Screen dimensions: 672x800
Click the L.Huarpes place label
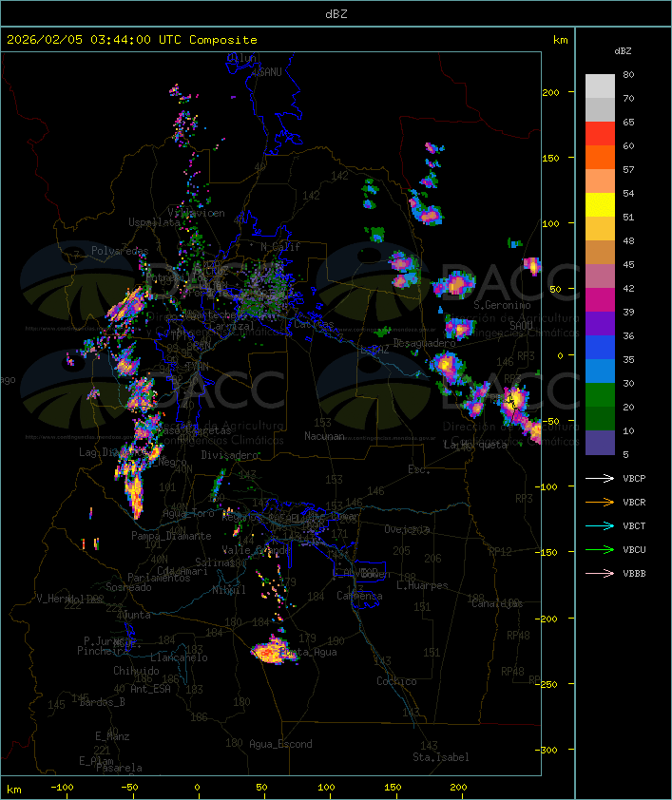tap(422, 585)
